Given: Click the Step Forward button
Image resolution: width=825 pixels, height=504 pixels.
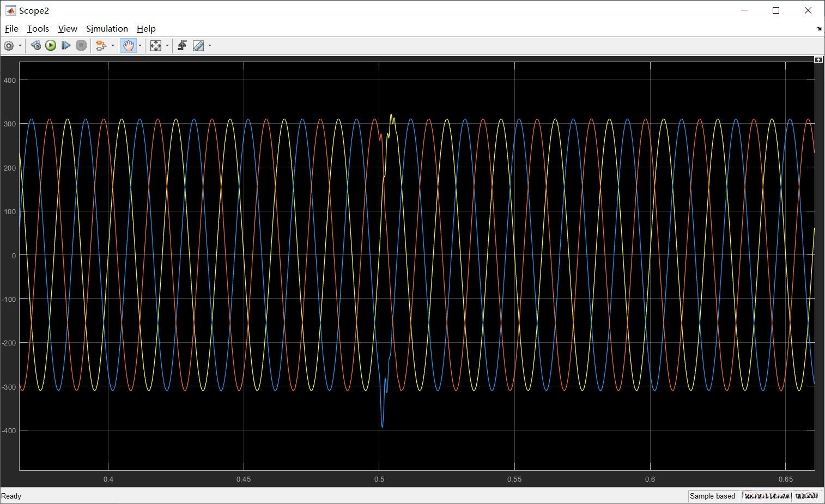Looking at the screenshot, I should 66,46.
